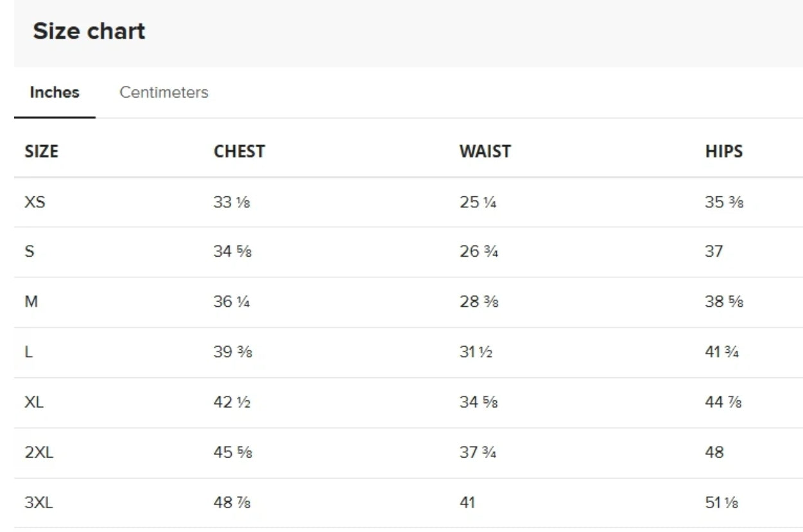Click the 3XL waist value 41
This screenshot has height=532, width=803.
coord(467,502)
